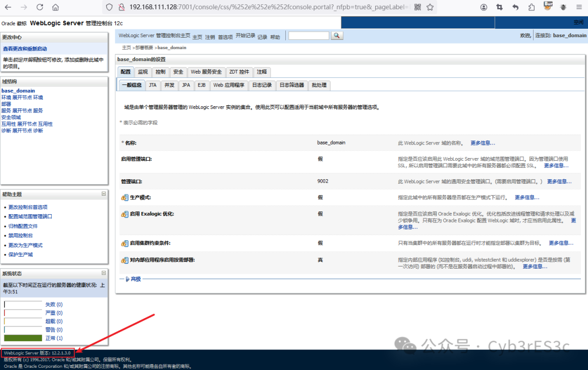Select the JPA sub-tab
Viewport: 588px width, 370px height.
[x=186, y=85]
